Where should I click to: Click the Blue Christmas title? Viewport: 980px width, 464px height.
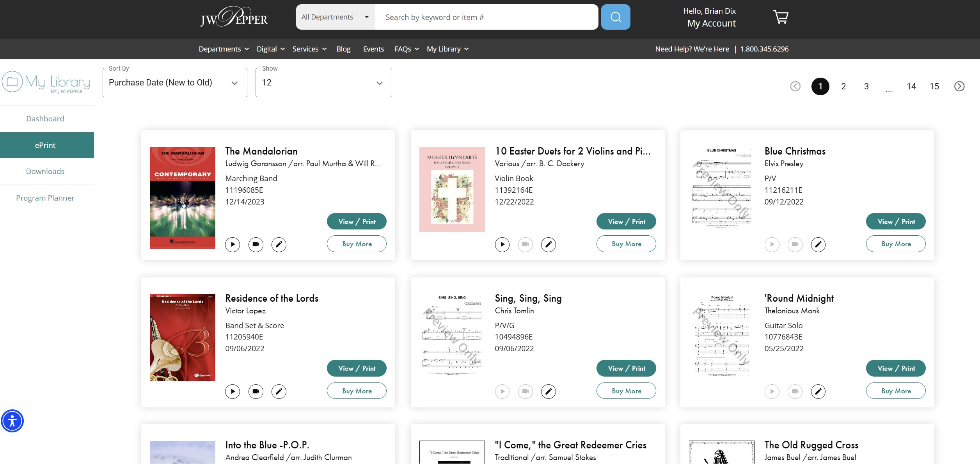tap(795, 151)
